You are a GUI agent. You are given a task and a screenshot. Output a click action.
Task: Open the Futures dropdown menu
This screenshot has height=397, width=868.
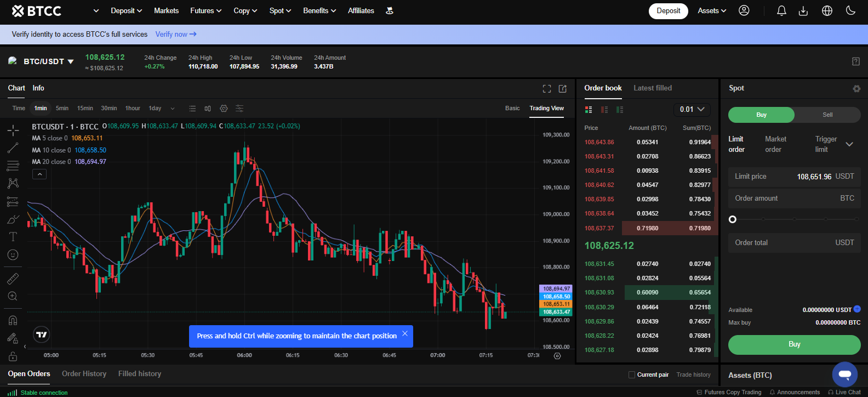[205, 10]
